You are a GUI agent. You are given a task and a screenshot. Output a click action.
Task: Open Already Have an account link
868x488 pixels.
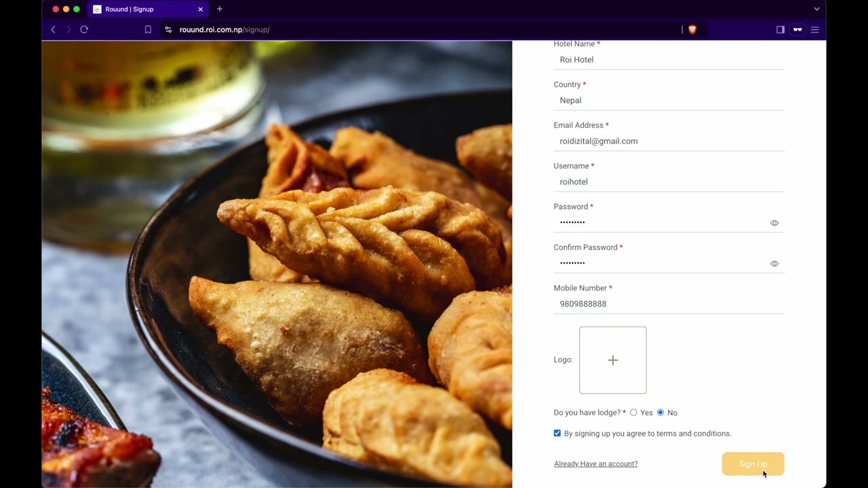(x=596, y=464)
